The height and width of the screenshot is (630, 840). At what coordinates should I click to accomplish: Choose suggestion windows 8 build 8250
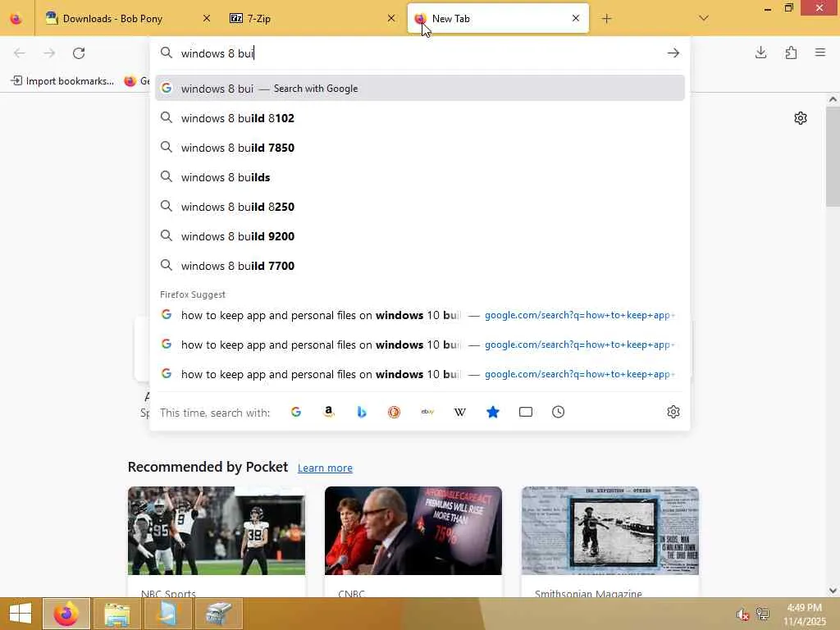pyautogui.click(x=419, y=207)
